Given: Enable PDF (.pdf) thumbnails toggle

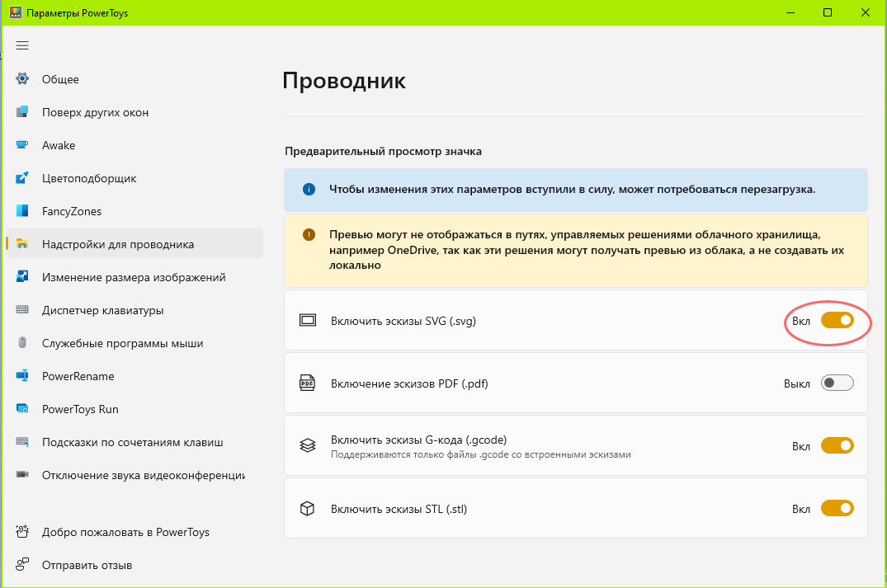Looking at the screenshot, I should (837, 383).
